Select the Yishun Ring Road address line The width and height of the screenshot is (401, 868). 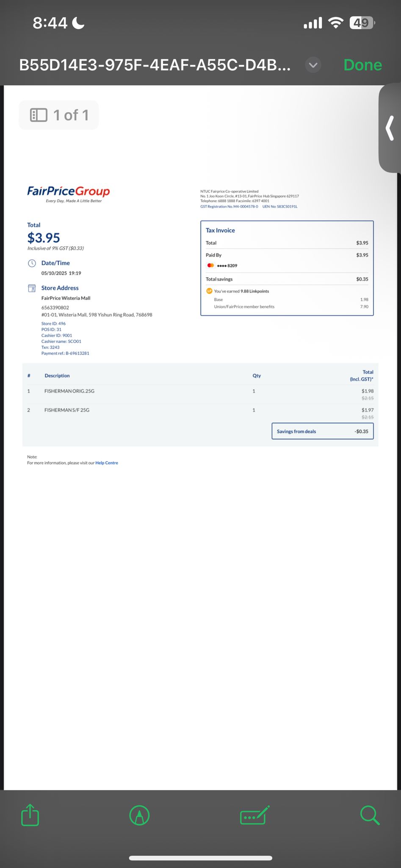click(x=97, y=315)
